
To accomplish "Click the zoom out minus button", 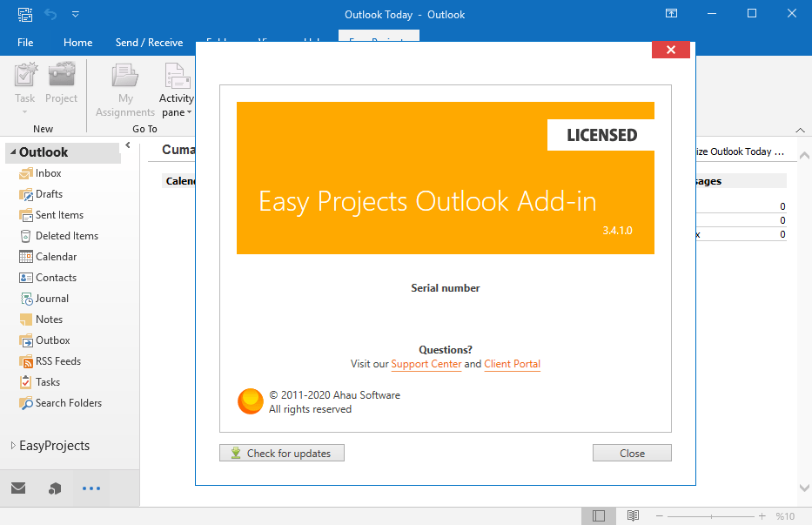I will (x=659, y=516).
